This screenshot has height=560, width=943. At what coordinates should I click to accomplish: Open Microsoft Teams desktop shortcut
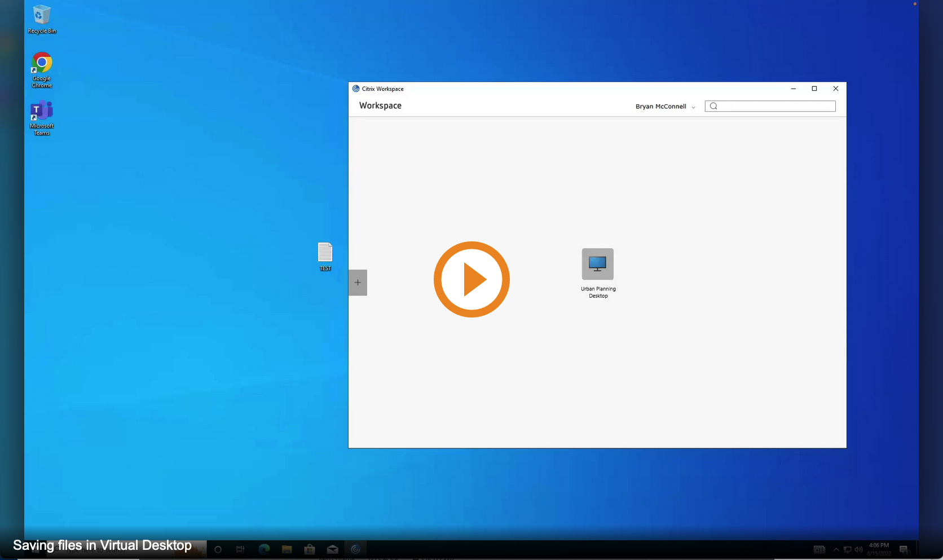click(42, 112)
